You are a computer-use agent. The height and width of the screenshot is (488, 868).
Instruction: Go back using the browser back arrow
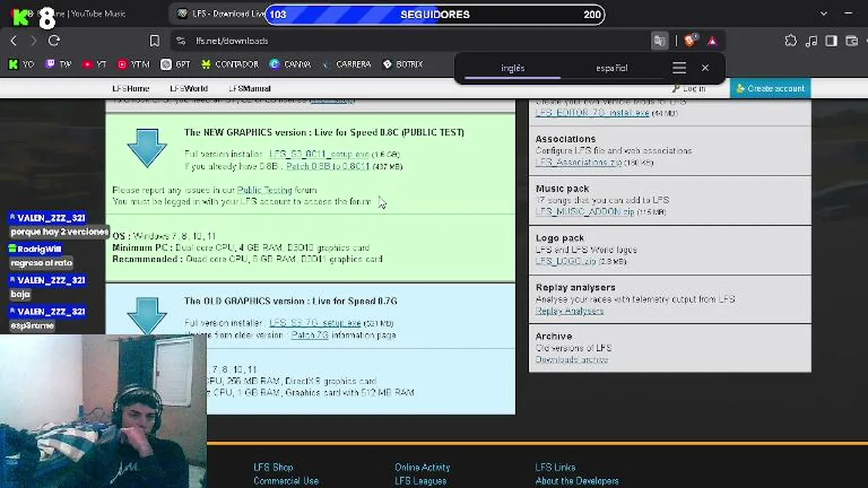[14, 41]
